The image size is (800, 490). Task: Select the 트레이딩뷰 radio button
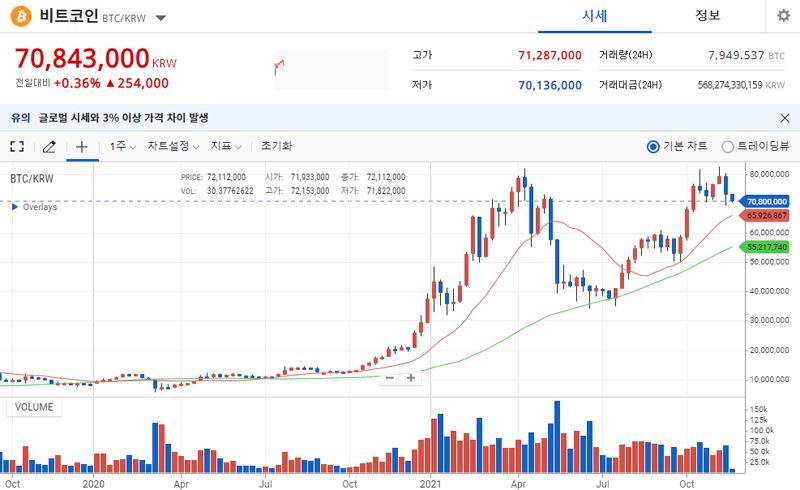728,147
